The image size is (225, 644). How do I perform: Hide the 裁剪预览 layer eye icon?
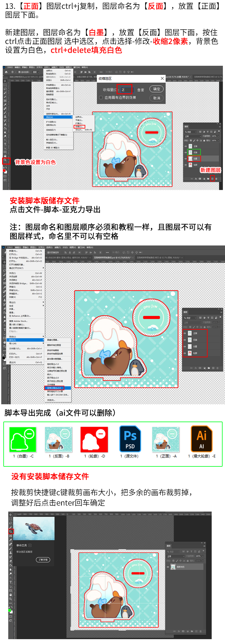tap(168, 567)
